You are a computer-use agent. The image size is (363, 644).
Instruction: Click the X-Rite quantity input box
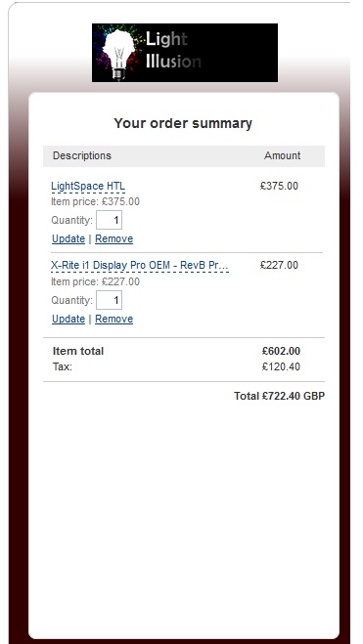[109, 300]
